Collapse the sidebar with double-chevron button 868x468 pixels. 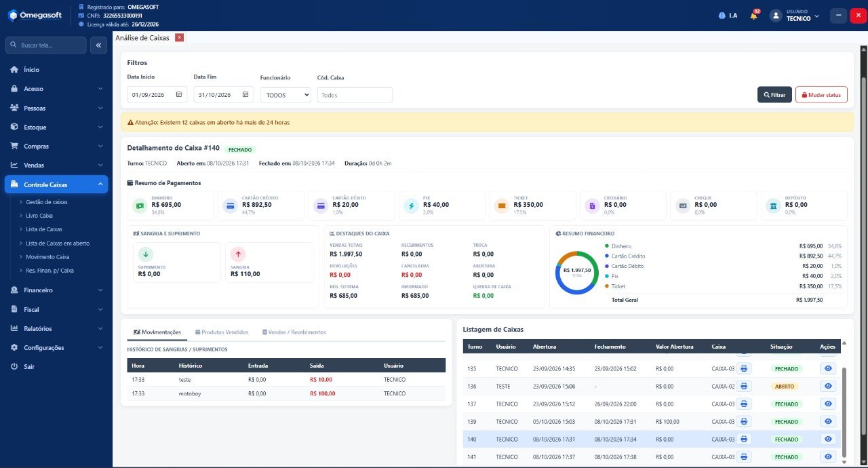[98, 45]
